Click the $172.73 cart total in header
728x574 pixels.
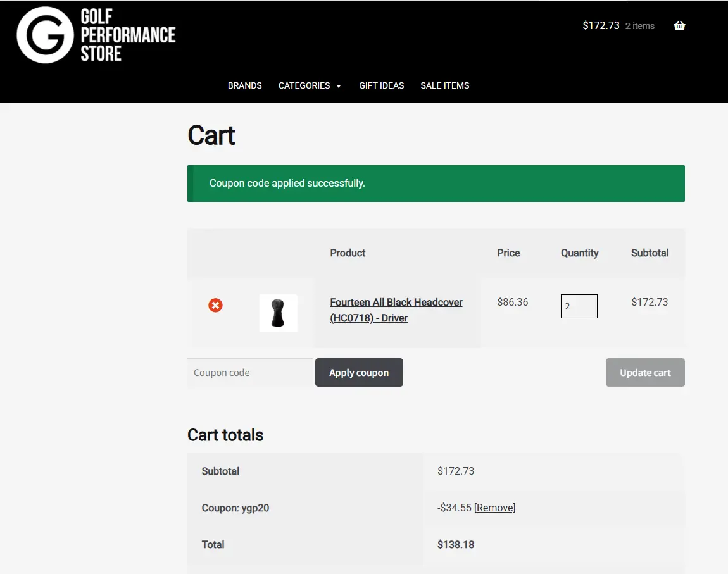pyautogui.click(x=601, y=26)
